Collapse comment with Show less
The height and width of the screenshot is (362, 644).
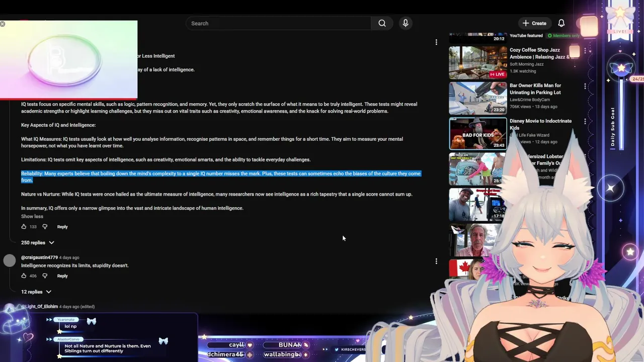32,216
